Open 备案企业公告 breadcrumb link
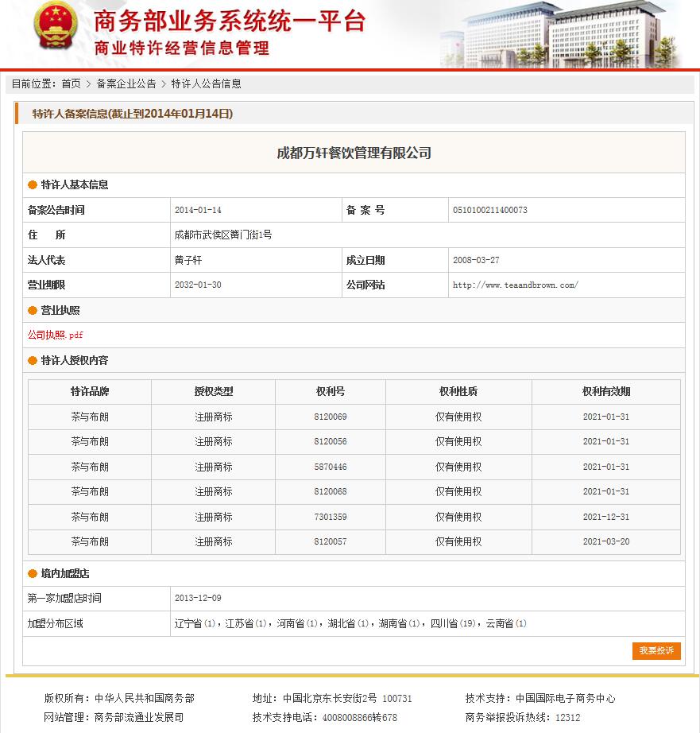 point(126,83)
